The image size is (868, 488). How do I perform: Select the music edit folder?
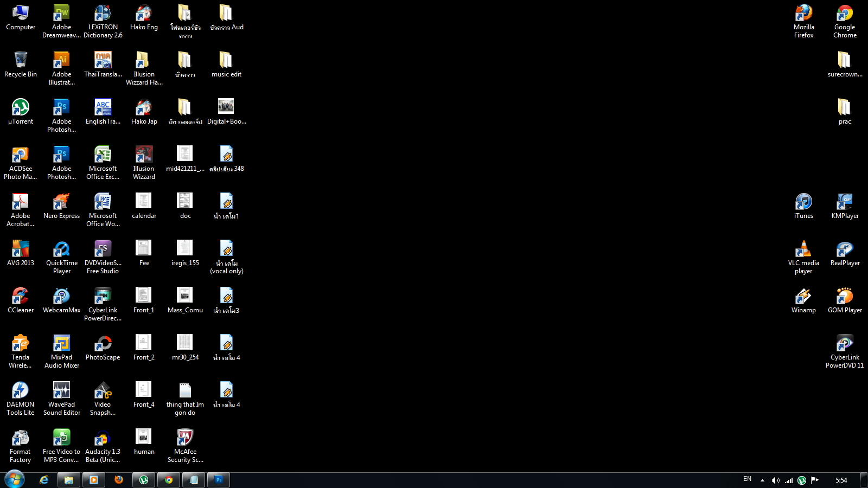227,65
